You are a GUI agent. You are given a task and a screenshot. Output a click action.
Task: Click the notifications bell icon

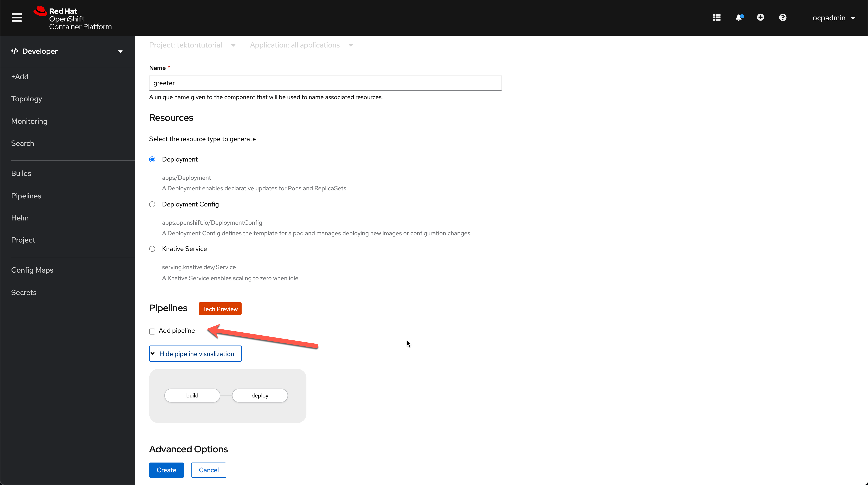click(x=739, y=17)
